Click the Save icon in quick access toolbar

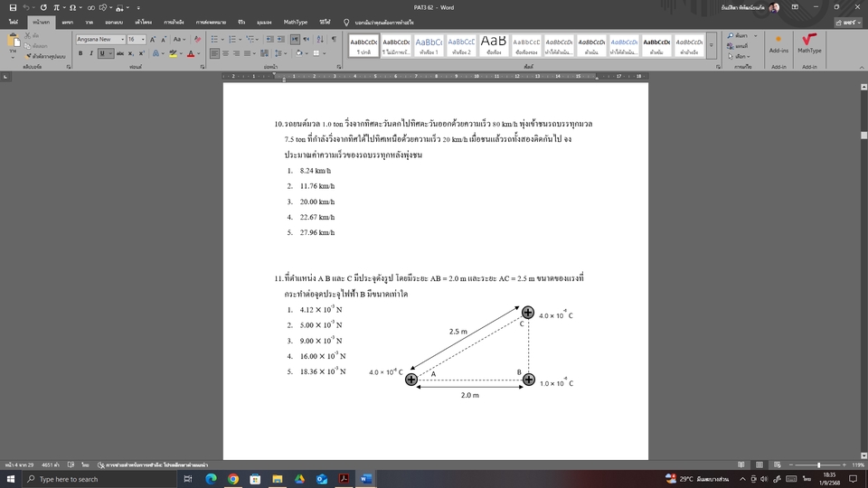point(13,7)
